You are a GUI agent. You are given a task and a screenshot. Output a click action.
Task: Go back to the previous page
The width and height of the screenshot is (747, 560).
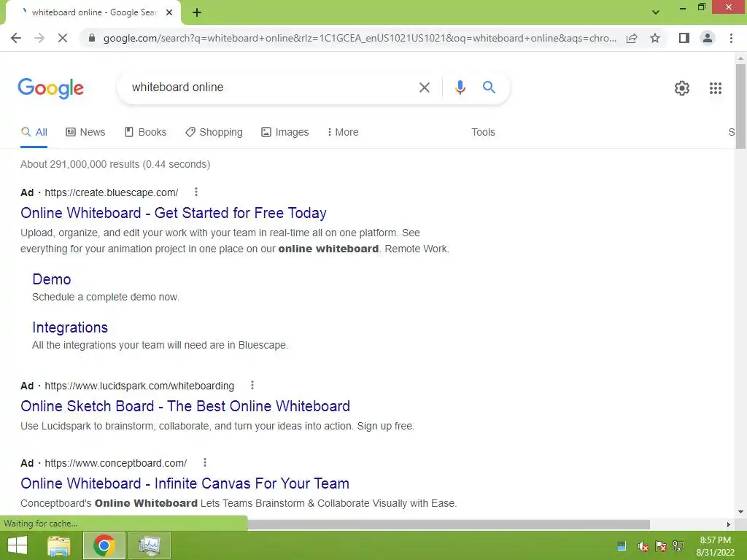point(16,38)
